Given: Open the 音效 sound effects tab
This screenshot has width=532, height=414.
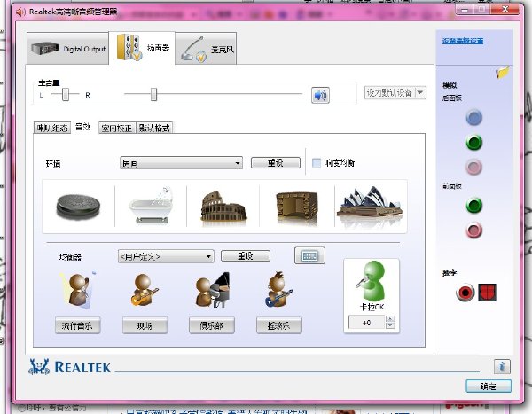Looking at the screenshot, I should point(84,127).
